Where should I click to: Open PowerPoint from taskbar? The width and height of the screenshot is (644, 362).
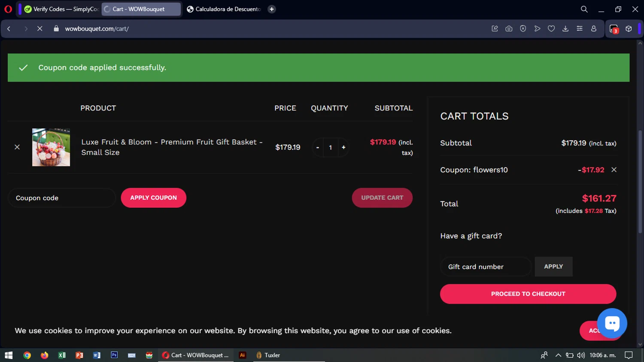(x=79, y=355)
